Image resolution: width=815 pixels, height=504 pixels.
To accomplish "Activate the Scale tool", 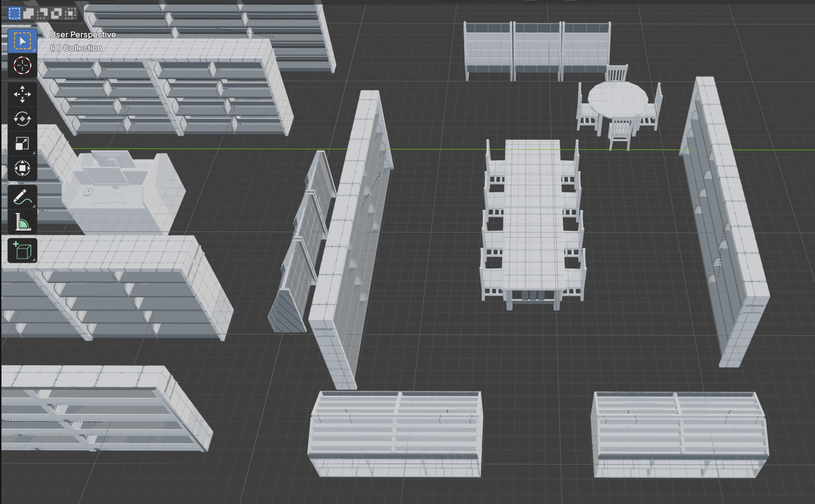I will click(x=22, y=144).
